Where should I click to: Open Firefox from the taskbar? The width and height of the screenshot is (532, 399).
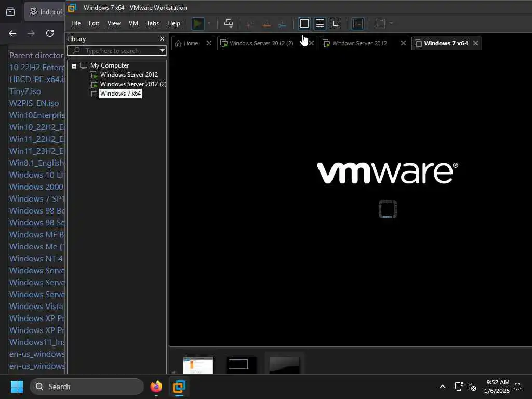(x=156, y=387)
